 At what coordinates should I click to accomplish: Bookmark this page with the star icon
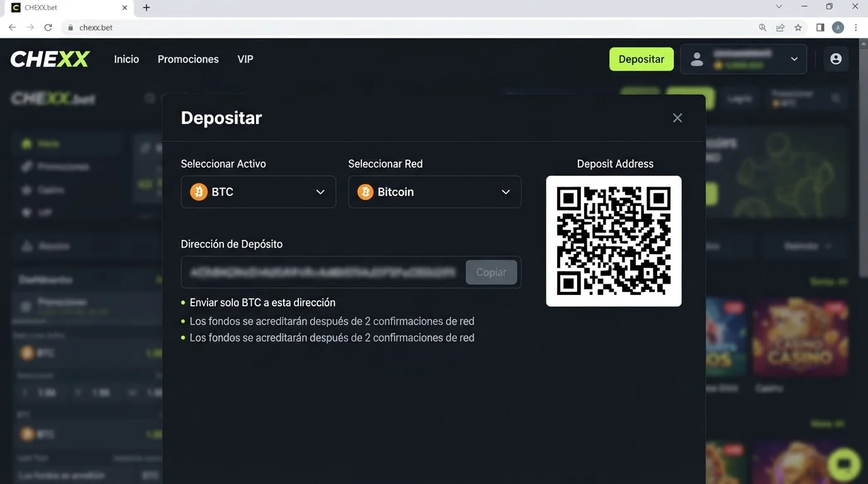(798, 28)
